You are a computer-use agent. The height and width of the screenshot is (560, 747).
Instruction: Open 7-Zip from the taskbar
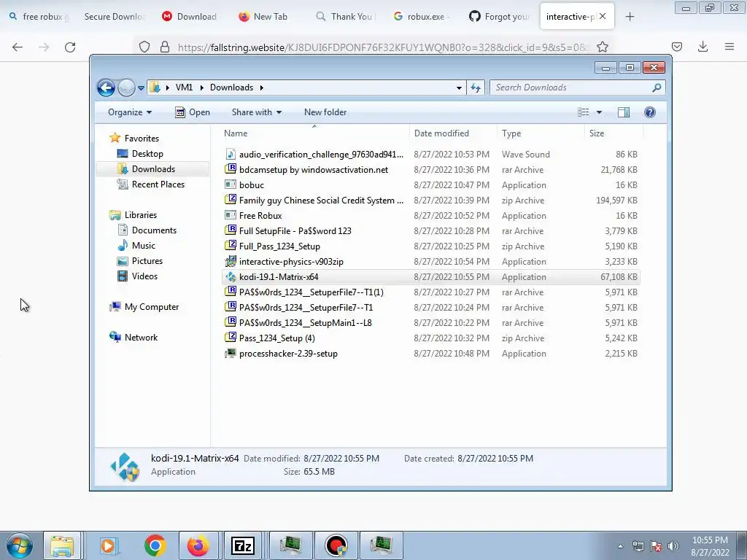coord(242,545)
